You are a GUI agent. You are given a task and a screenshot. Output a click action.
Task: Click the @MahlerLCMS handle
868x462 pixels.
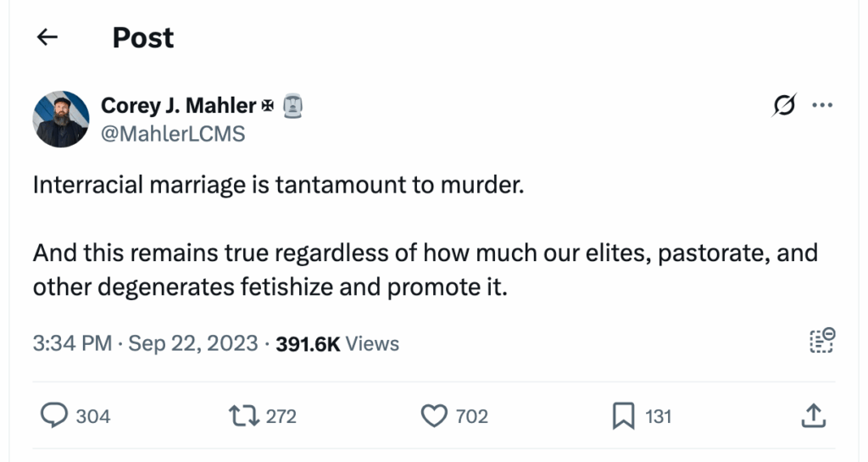(173, 133)
